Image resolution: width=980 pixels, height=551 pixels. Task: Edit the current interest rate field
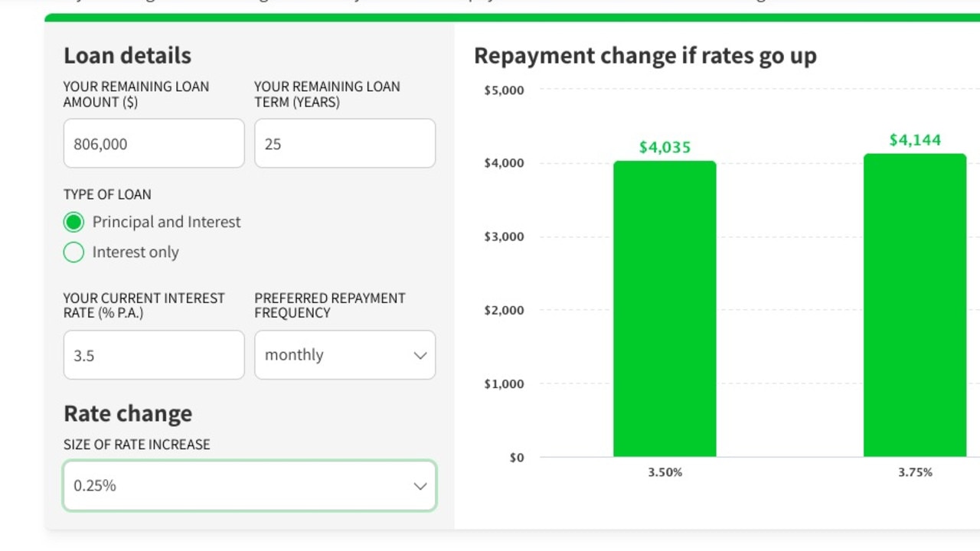(x=154, y=355)
